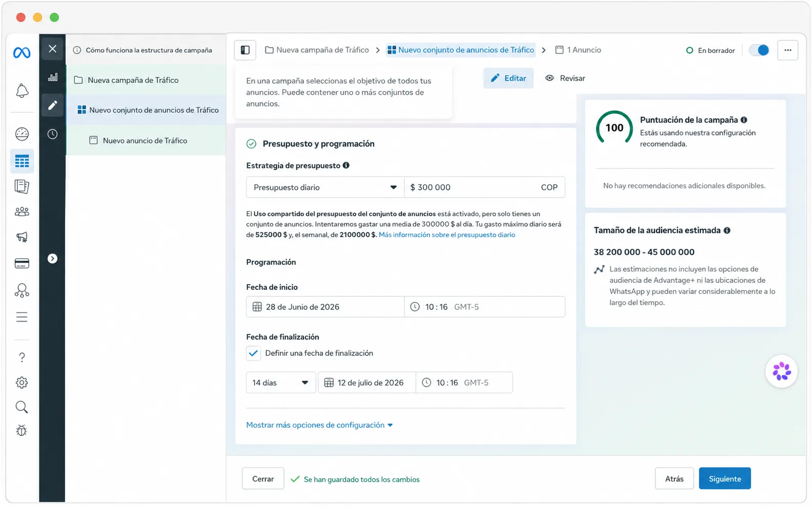Image resolution: width=812 pixels, height=508 pixels.
Task: Click the Siguiente button
Action: 724,479
